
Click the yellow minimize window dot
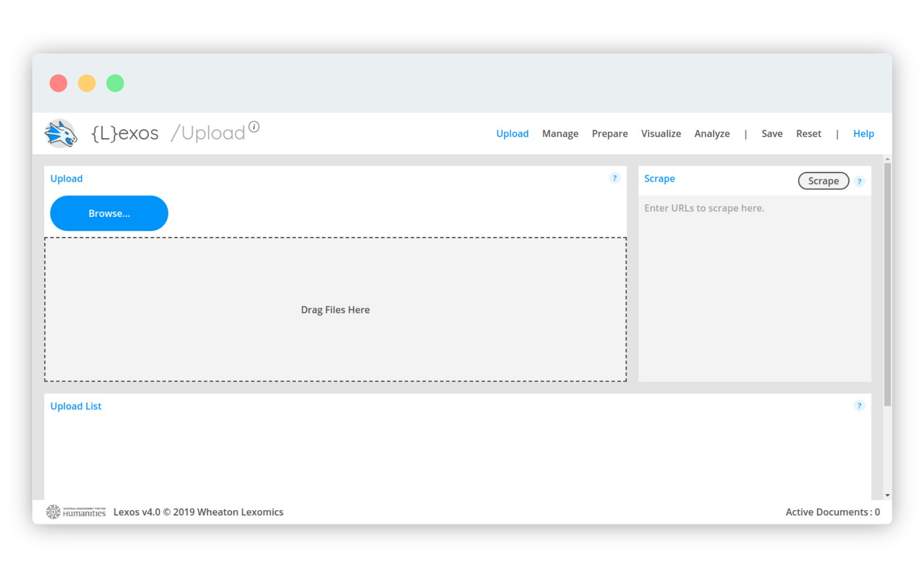(87, 83)
